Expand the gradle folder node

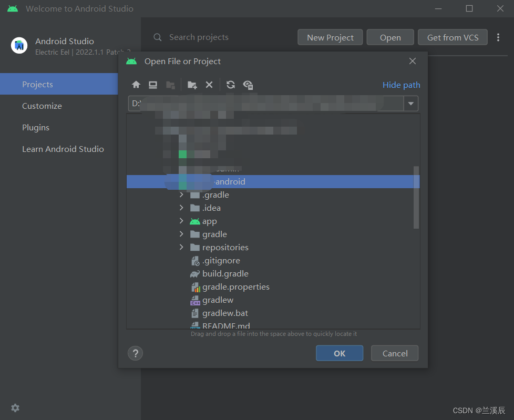[x=181, y=234]
